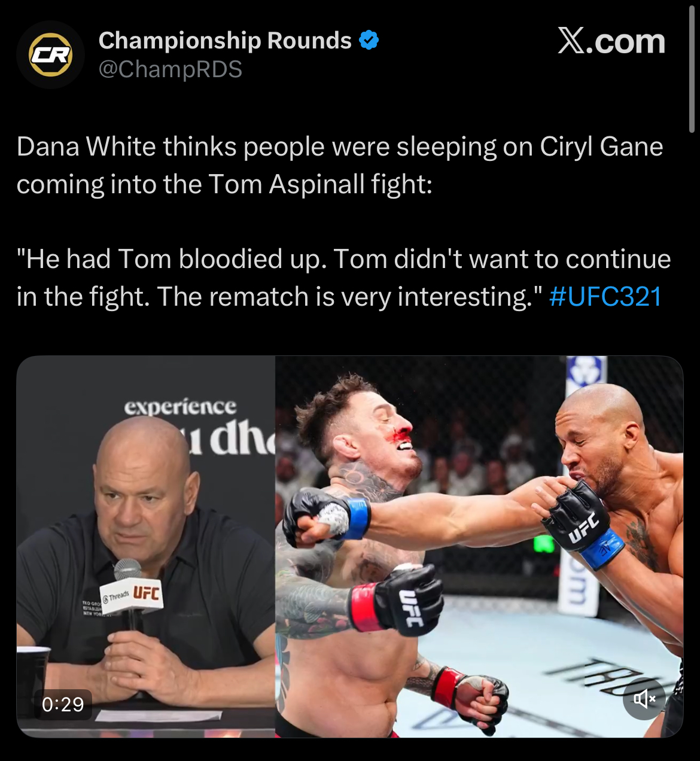Open the Championship Rounds display name
700x761 pixels.
coord(225,40)
